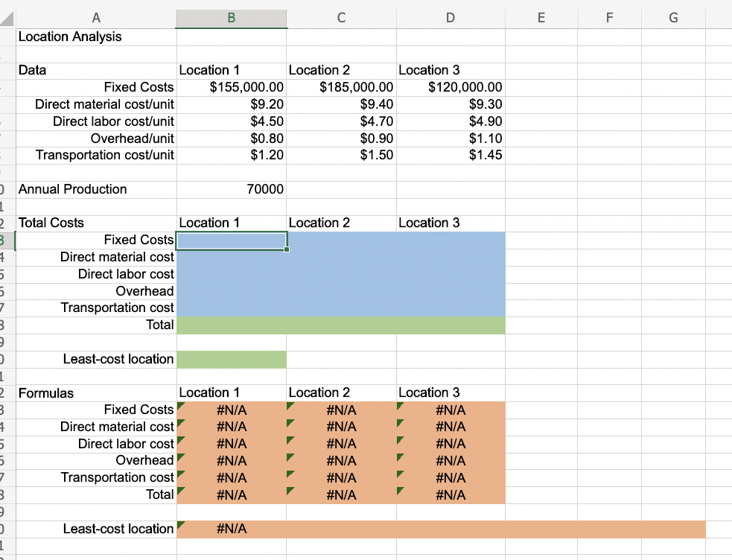Click the fill handle of the selected cell
The width and height of the screenshot is (732, 560).
(x=286, y=249)
